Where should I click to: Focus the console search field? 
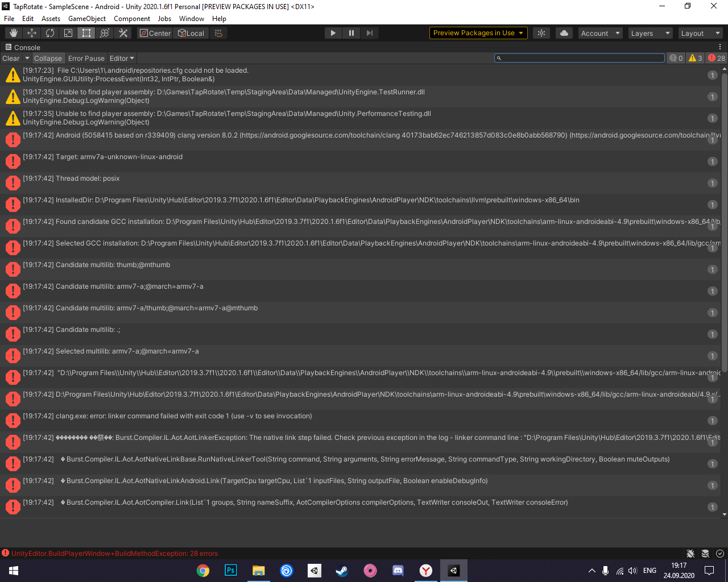coord(579,58)
